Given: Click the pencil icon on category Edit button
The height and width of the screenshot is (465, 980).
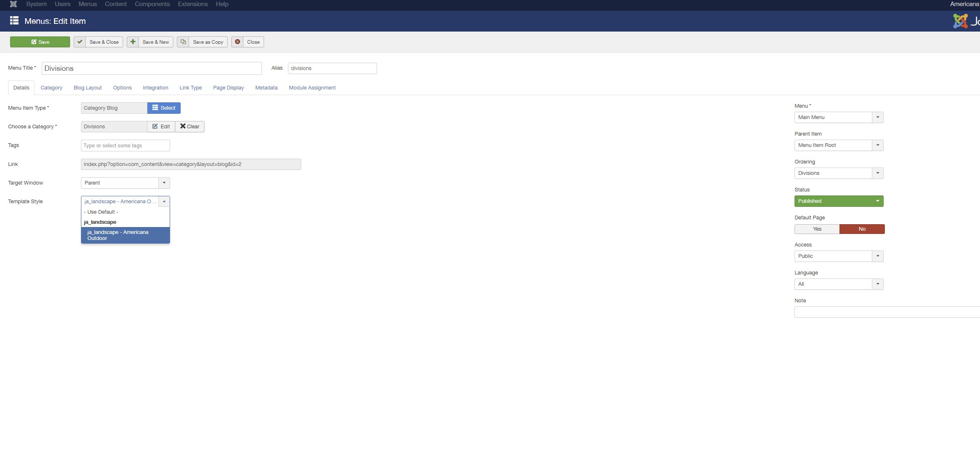Looking at the screenshot, I should click(x=155, y=126).
